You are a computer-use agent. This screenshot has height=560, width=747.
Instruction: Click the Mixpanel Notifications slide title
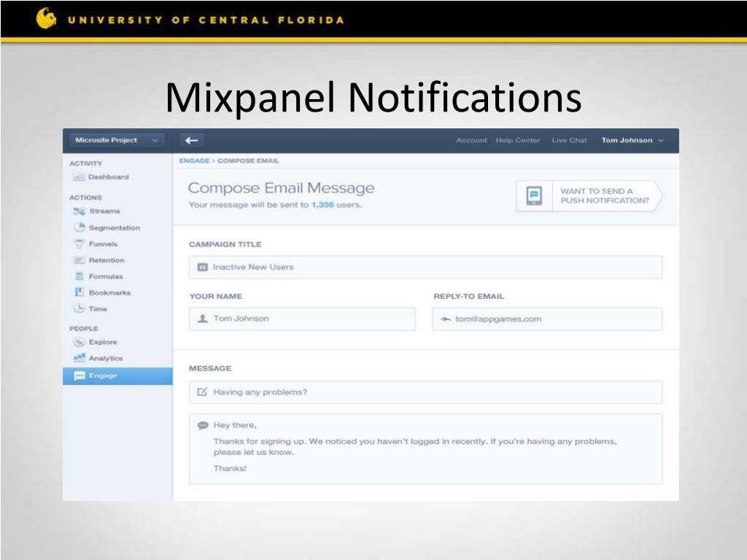(373, 98)
